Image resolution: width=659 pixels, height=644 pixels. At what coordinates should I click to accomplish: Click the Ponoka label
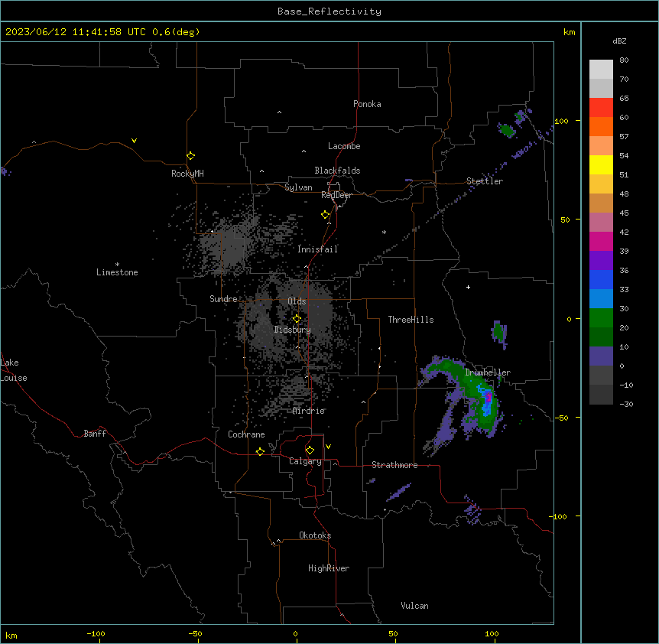coord(367,104)
